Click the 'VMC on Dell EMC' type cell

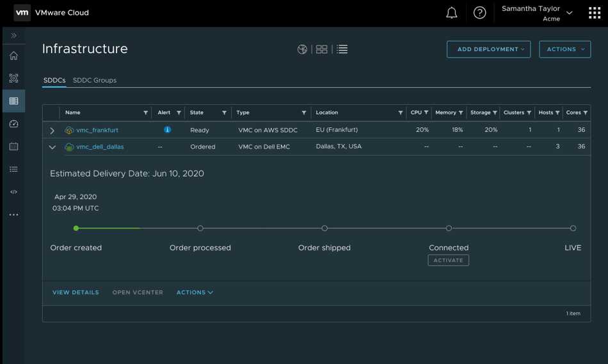(x=264, y=147)
